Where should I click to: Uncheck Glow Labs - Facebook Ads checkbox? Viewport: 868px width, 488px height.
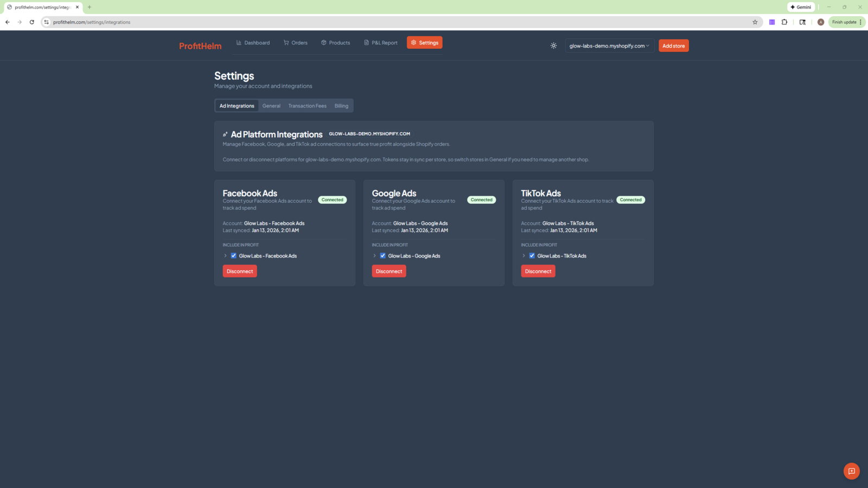click(234, 256)
